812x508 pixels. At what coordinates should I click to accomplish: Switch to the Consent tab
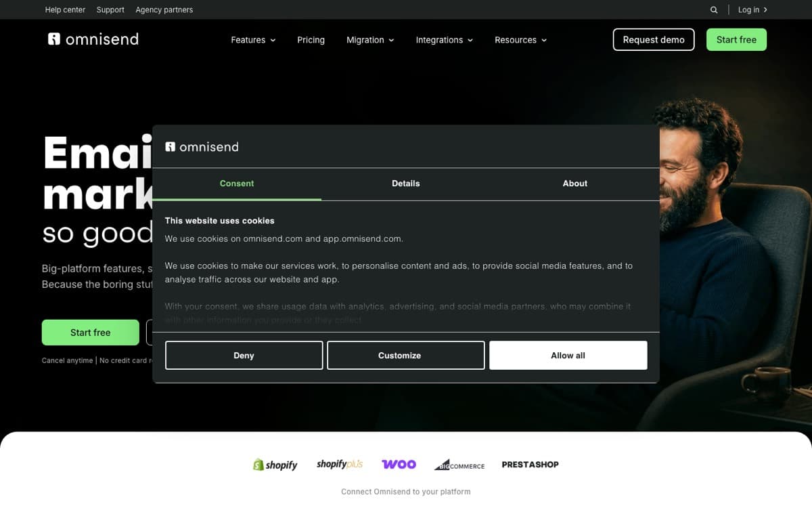(237, 184)
